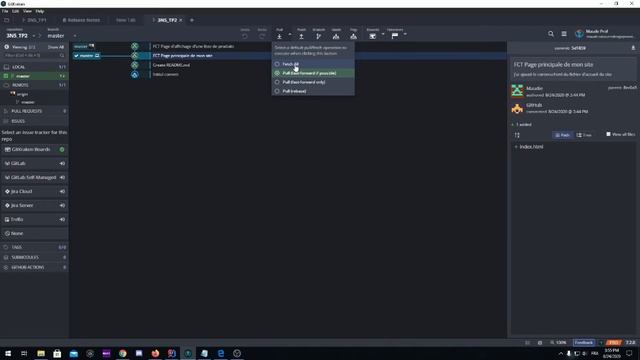640x360 pixels.
Task: Expand the GITHUB ACTIONS section
Action: tap(34, 267)
